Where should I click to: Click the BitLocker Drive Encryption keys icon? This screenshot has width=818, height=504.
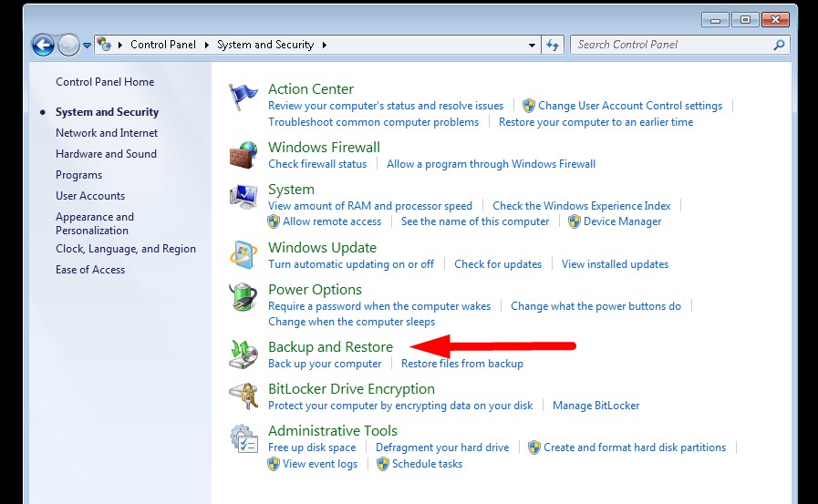click(243, 396)
